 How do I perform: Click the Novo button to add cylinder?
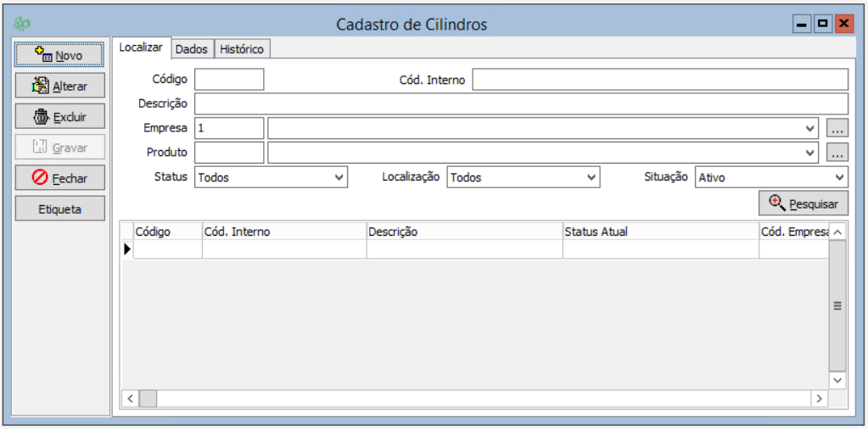click(x=59, y=55)
